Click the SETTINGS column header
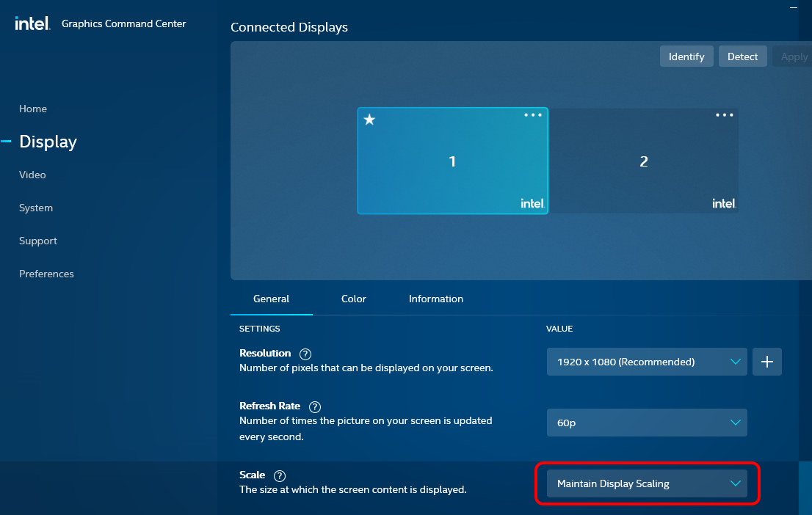Viewport: 812px width, 515px height. pyautogui.click(x=259, y=329)
